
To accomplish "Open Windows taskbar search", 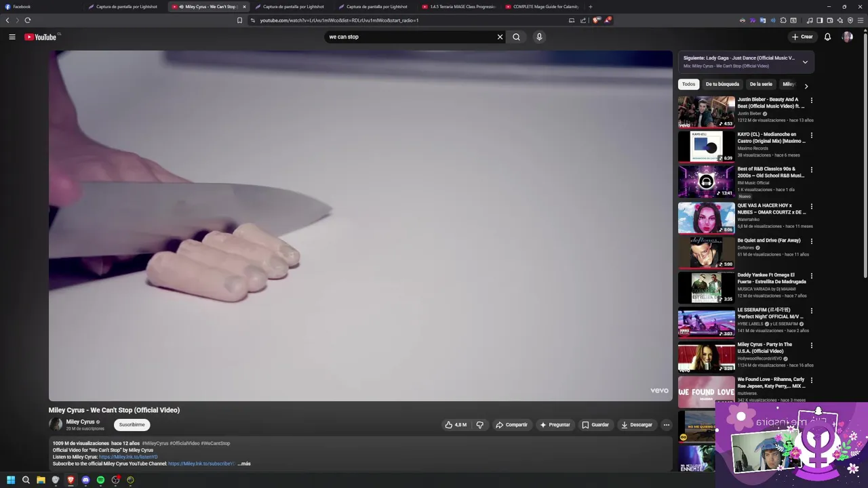I will [x=26, y=480].
